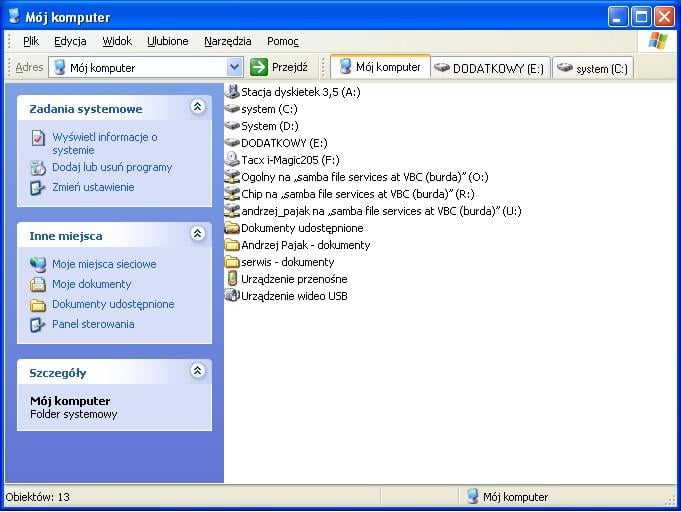Select the system (C:) drive icon in list
The image size is (681, 512).
(232, 109)
